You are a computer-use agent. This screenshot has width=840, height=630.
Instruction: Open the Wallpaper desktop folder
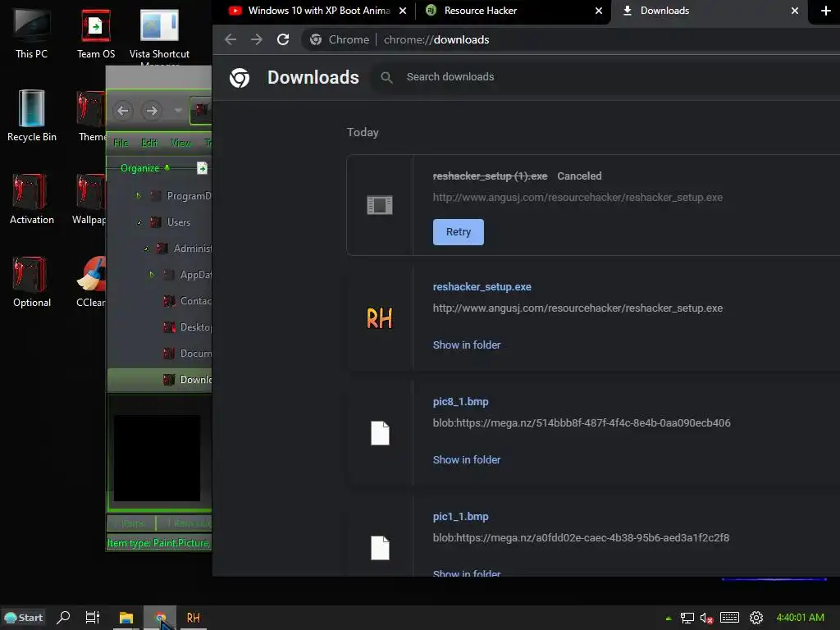tap(90, 199)
